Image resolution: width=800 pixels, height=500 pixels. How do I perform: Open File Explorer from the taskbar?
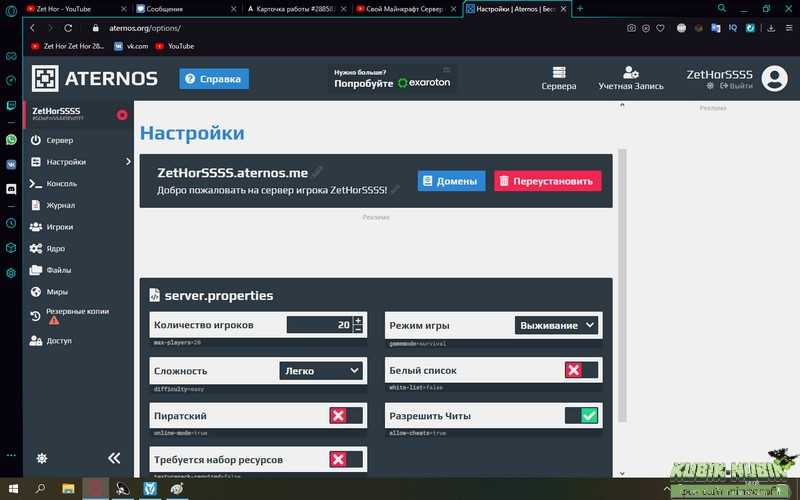click(68, 489)
